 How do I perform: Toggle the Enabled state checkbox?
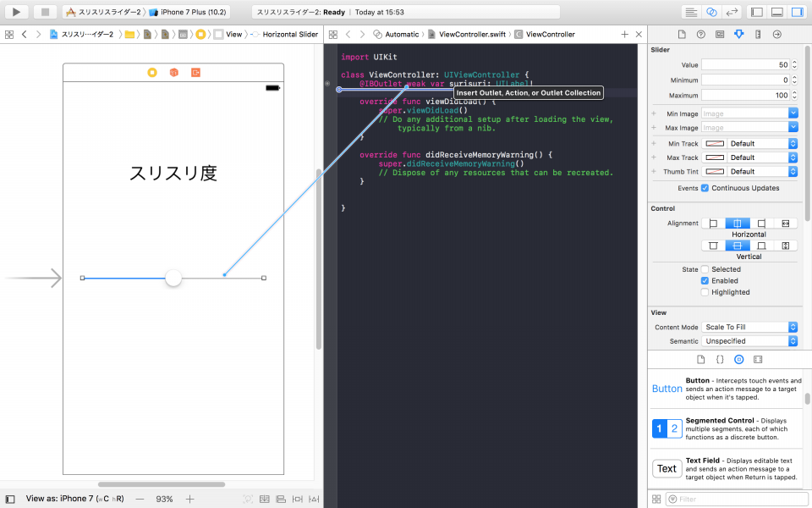pyautogui.click(x=705, y=281)
